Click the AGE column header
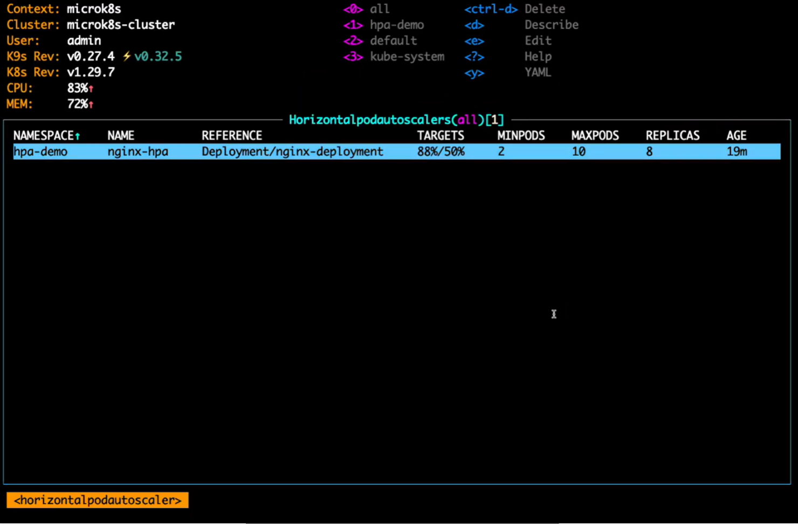 737,136
